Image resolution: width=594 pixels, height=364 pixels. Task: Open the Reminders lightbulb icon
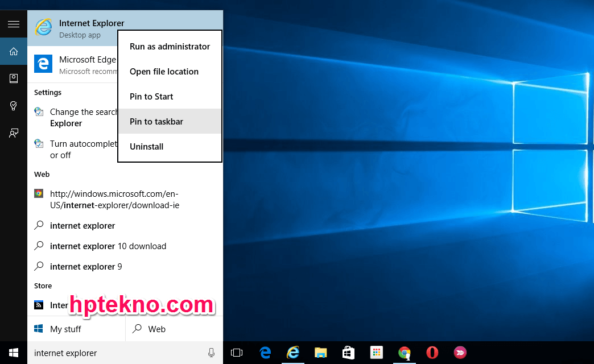tap(14, 106)
